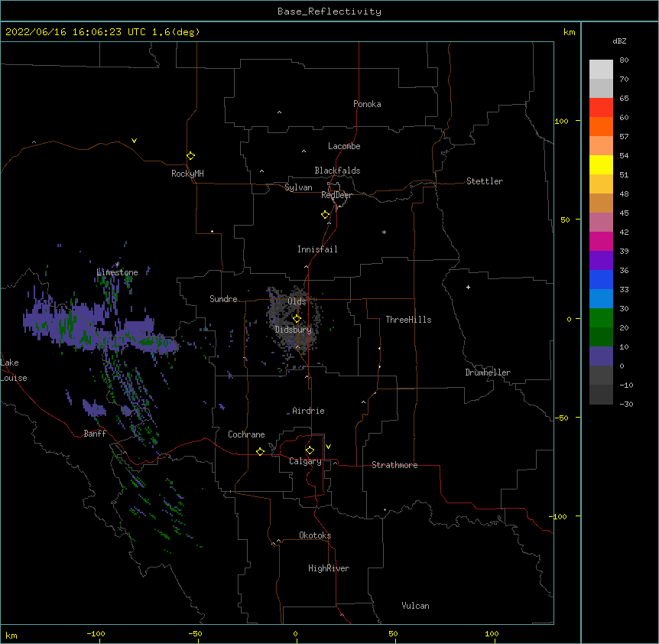Select the Lacombe city label
659x644 pixels.
pyautogui.click(x=344, y=146)
